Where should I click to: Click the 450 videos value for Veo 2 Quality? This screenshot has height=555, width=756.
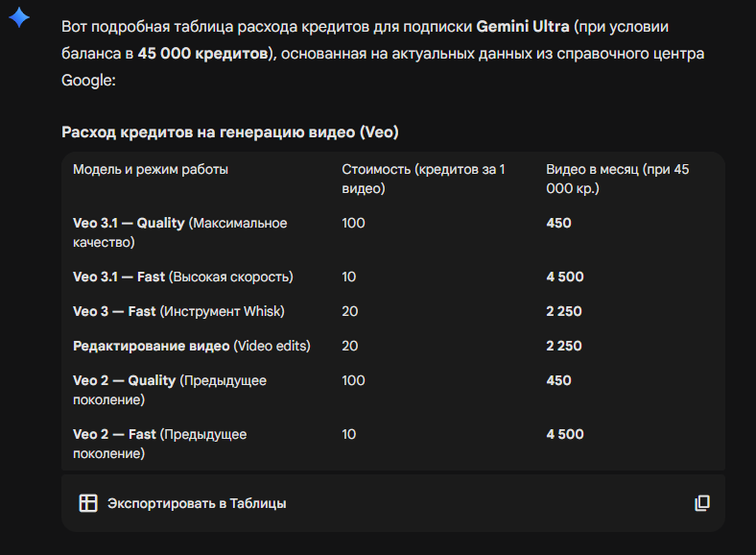tap(558, 380)
